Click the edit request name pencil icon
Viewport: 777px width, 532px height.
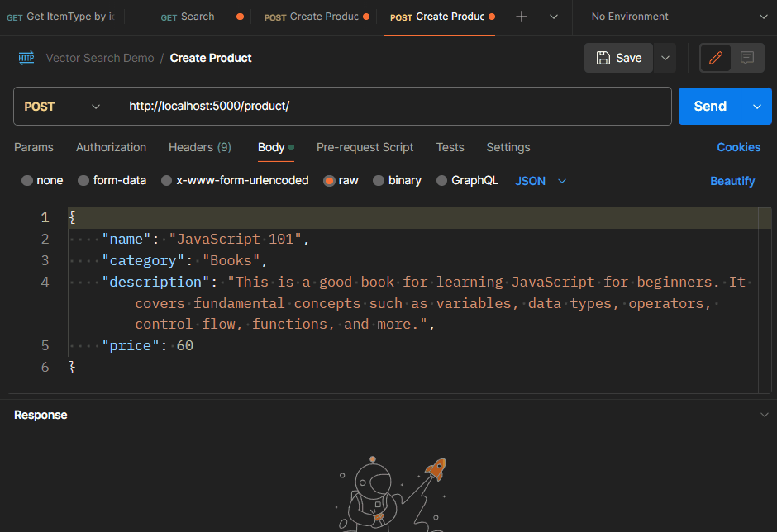(715, 58)
